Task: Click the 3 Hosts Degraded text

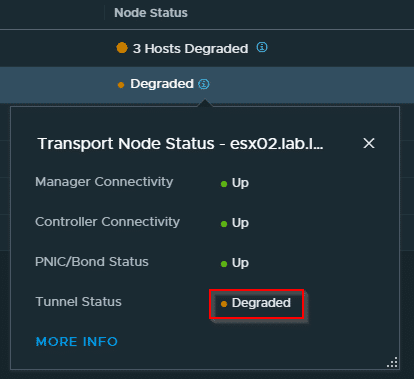Action: tap(190, 49)
